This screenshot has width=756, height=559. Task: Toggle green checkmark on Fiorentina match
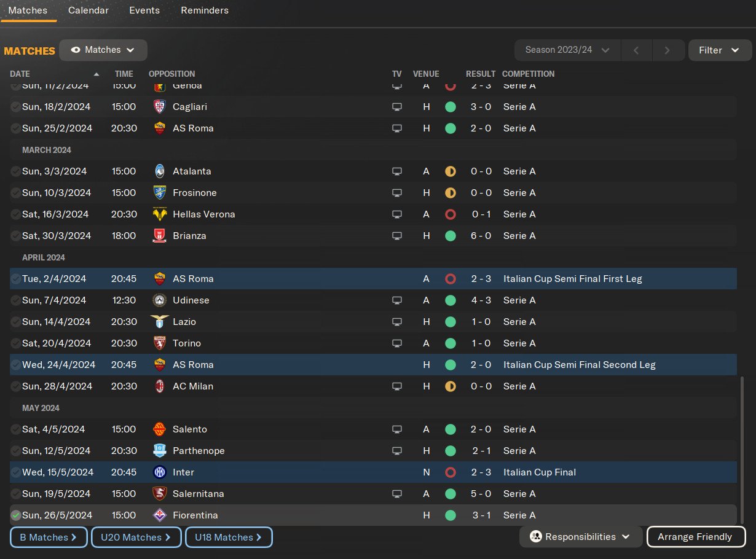(x=16, y=515)
